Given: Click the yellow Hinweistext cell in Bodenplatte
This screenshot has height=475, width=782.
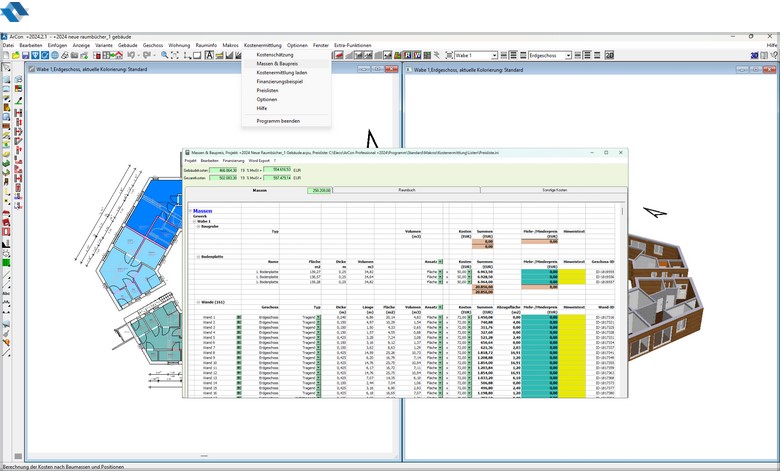Looking at the screenshot, I should [572, 276].
